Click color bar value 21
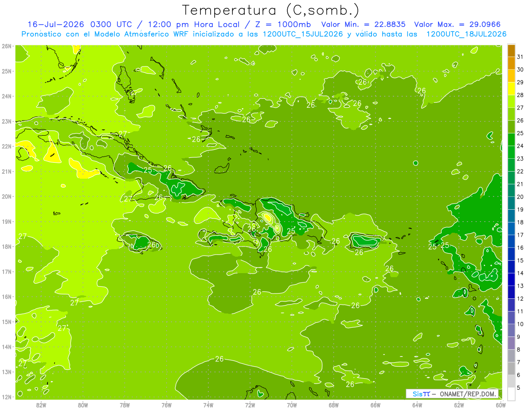The height and width of the screenshot is (411, 532). click(520, 184)
